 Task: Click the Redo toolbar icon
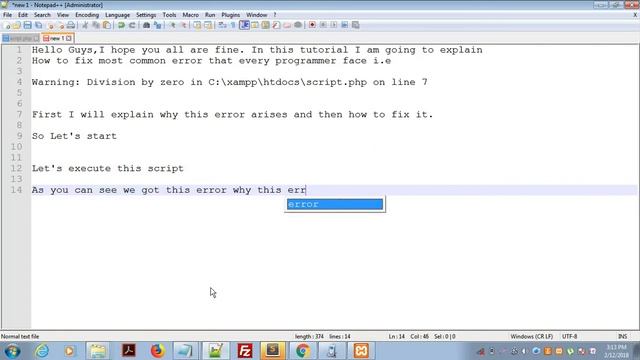point(132,25)
